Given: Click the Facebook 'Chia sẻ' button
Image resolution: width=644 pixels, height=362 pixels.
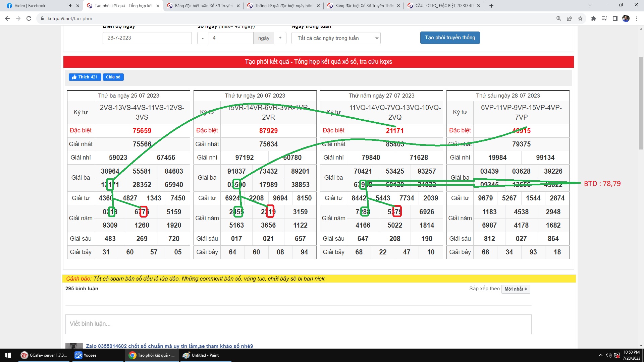Looking at the screenshot, I should coord(113,77).
